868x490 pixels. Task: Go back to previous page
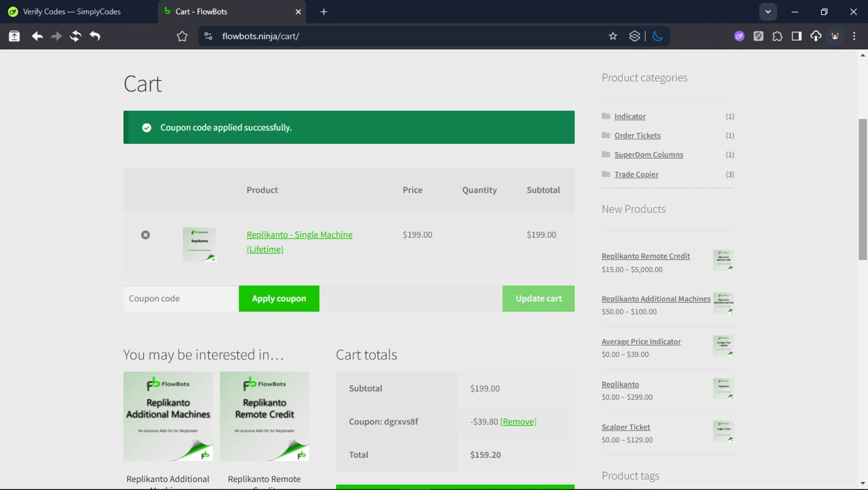pyautogui.click(x=37, y=36)
